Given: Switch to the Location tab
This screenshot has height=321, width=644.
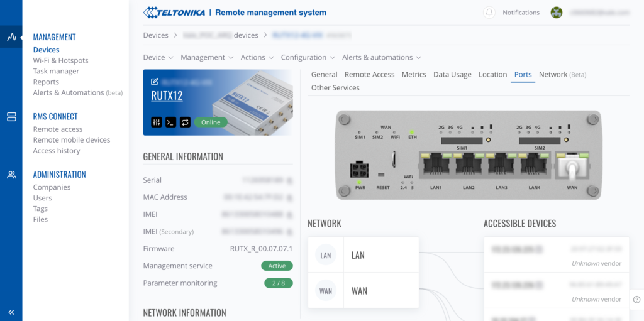Looking at the screenshot, I should click(x=493, y=75).
